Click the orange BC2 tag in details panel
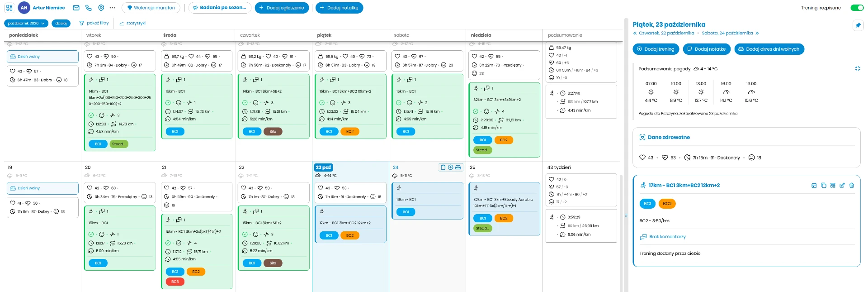This screenshot has height=292, width=868. pos(667,204)
